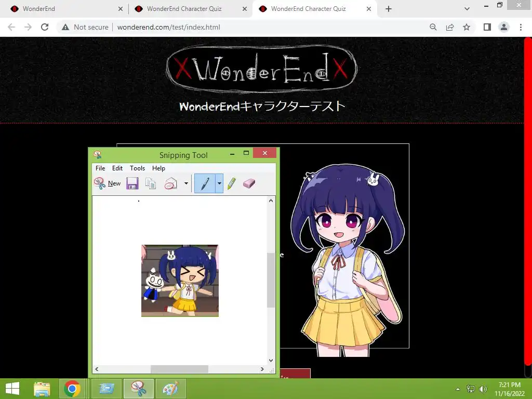Open Chrome three-dot menu
532x399 pixels.
[521, 27]
